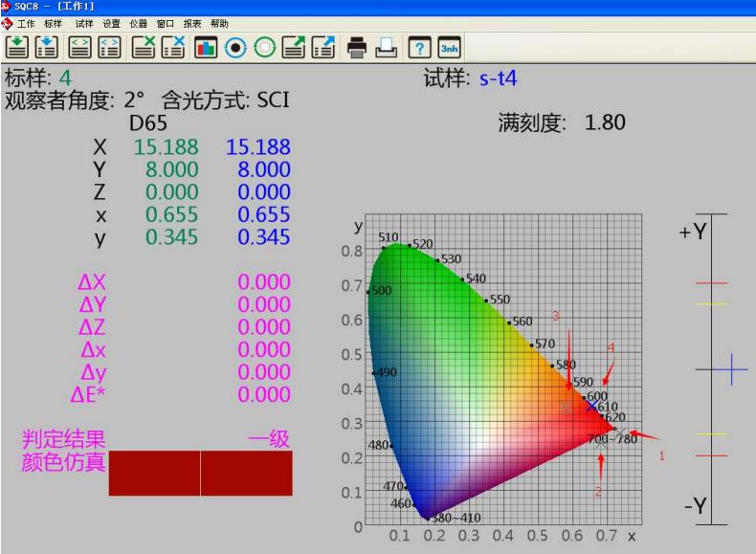
Task: Click the judgment result 一级
Action: (x=269, y=439)
